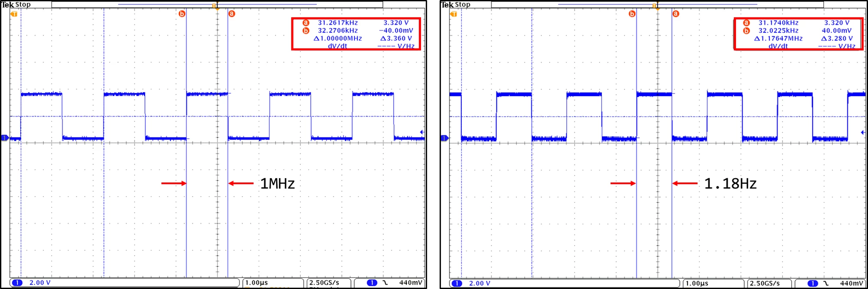Viewport: 868px width, 289px height.
Task: Click readout cursor a icon on right scope
Action: [746, 23]
